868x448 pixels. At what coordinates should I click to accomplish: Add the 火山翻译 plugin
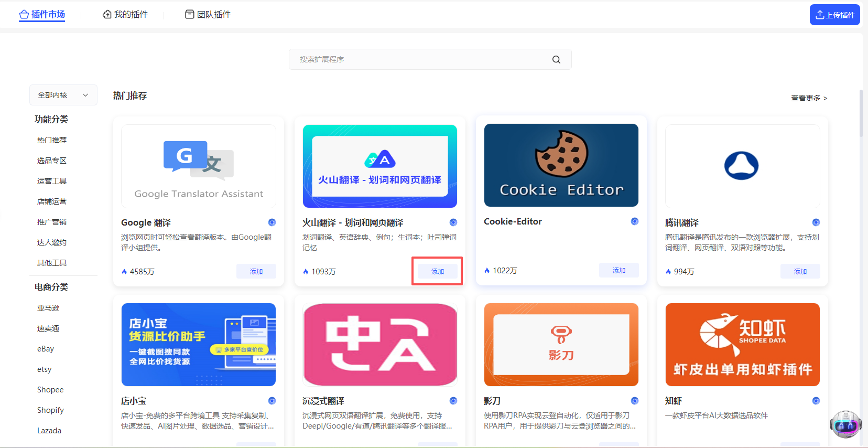click(438, 271)
